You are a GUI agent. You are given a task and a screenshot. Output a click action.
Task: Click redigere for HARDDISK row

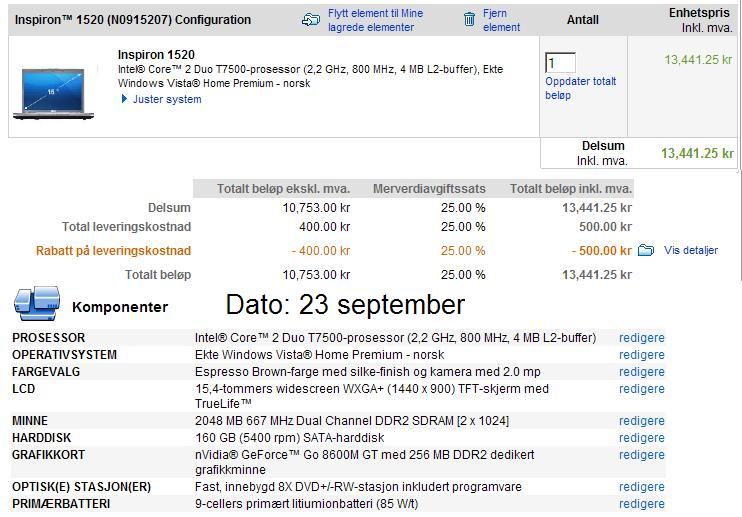[x=642, y=438]
